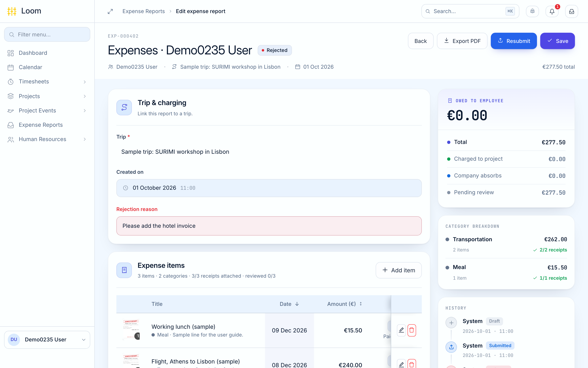Click the Transportation category row
Image resolution: width=588 pixels, height=368 pixels.
(x=506, y=244)
